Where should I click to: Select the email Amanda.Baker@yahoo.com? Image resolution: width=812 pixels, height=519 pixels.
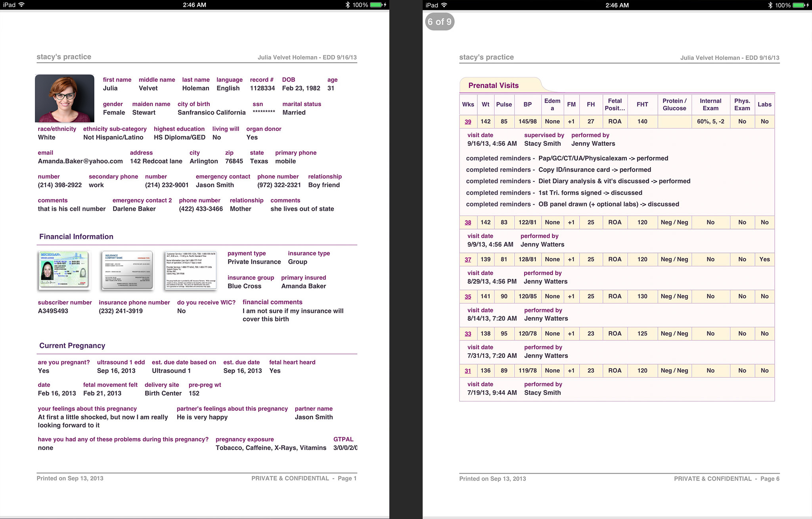tap(80, 161)
